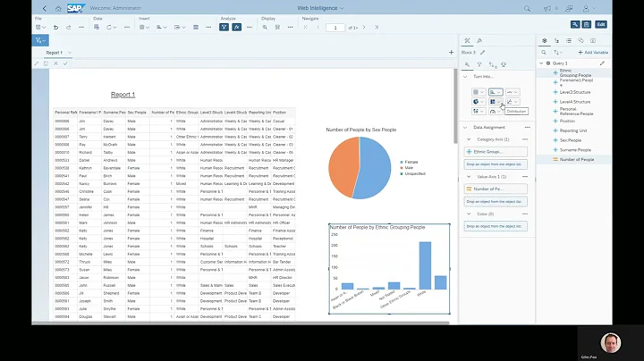Screen dimensions: 644x361
Task: Open the File group more options
Action: pos(81,27)
